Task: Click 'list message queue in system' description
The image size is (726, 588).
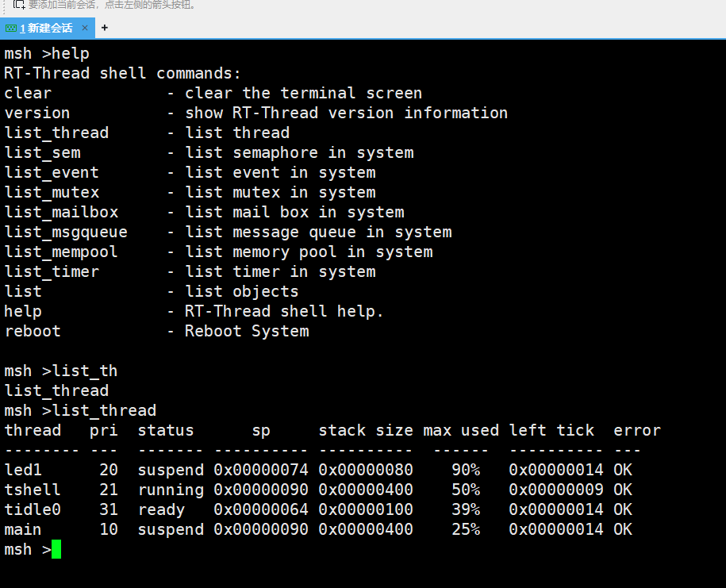Action: tap(318, 233)
